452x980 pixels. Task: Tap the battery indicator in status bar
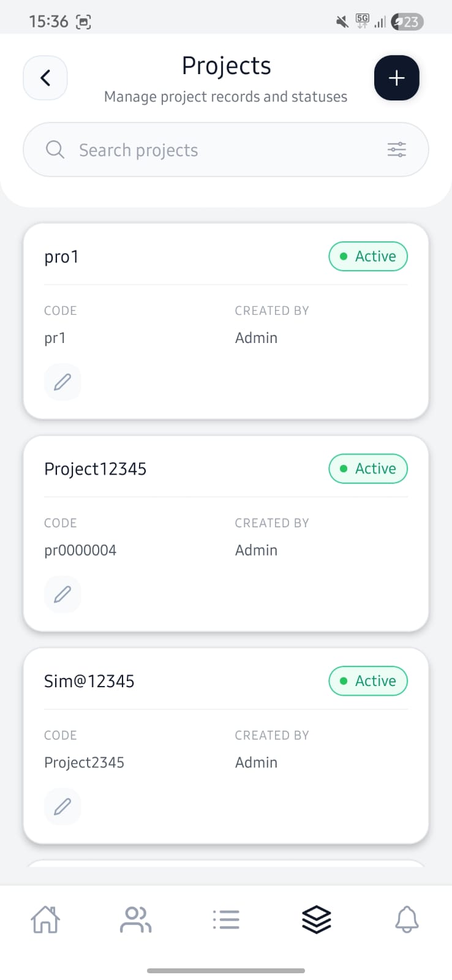click(407, 22)
